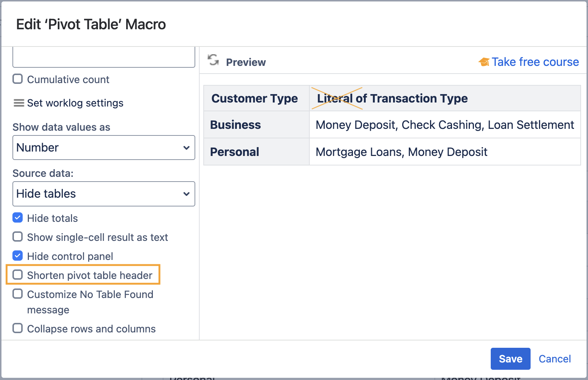Click the refresh preview icon
This screenshot has width=588, height=380.
pyautogui.click(x=213, y=60)
